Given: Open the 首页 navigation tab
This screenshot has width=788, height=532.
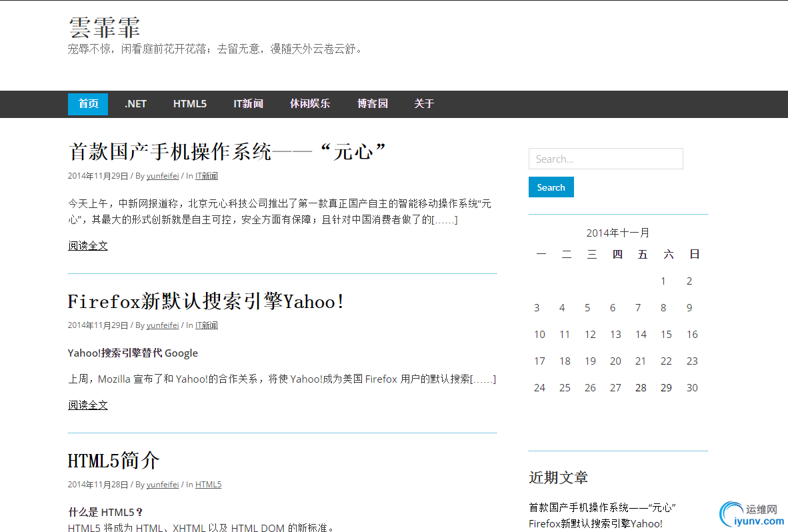Looking at the screenshot, I should [88, 104].
